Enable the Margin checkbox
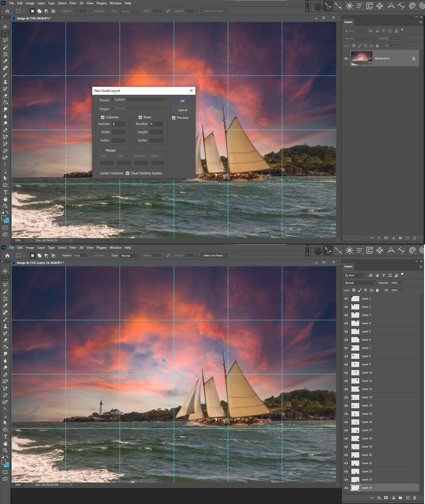This screenshot has width=425, height=504. [102, 150]
